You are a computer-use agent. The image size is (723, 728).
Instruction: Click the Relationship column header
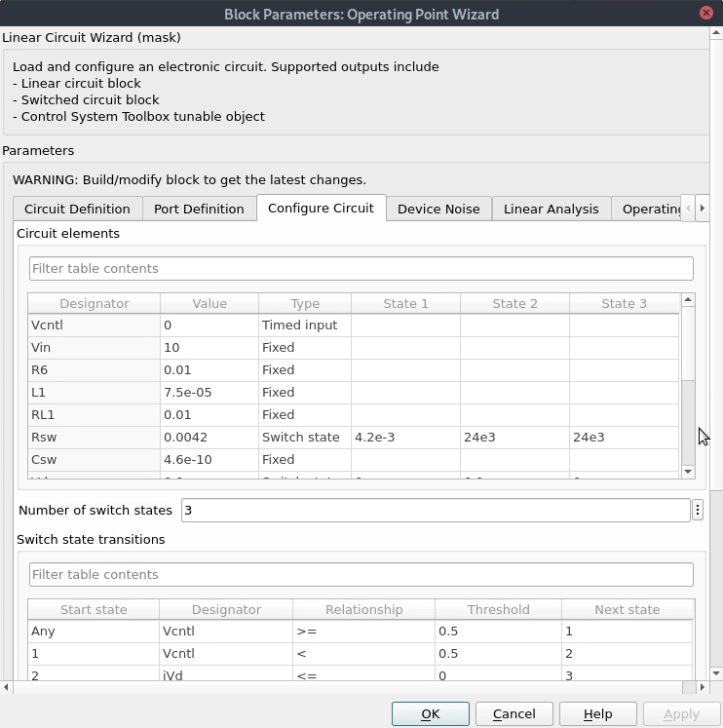pyautogui.click(x=363, y=610)
